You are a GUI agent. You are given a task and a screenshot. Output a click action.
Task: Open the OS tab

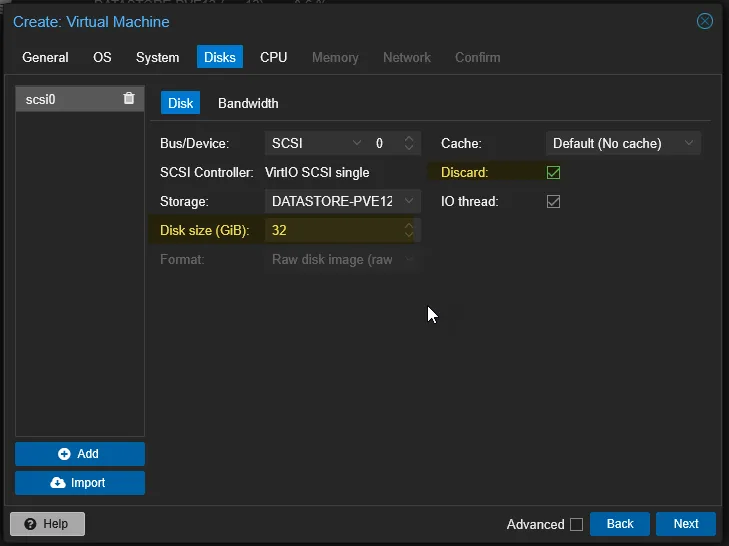[102, 57]
